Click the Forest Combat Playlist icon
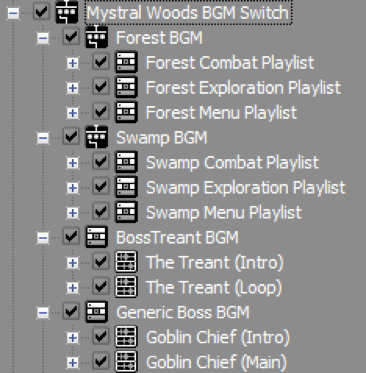Viewport: 366px width, 373px height. point(126,62)
